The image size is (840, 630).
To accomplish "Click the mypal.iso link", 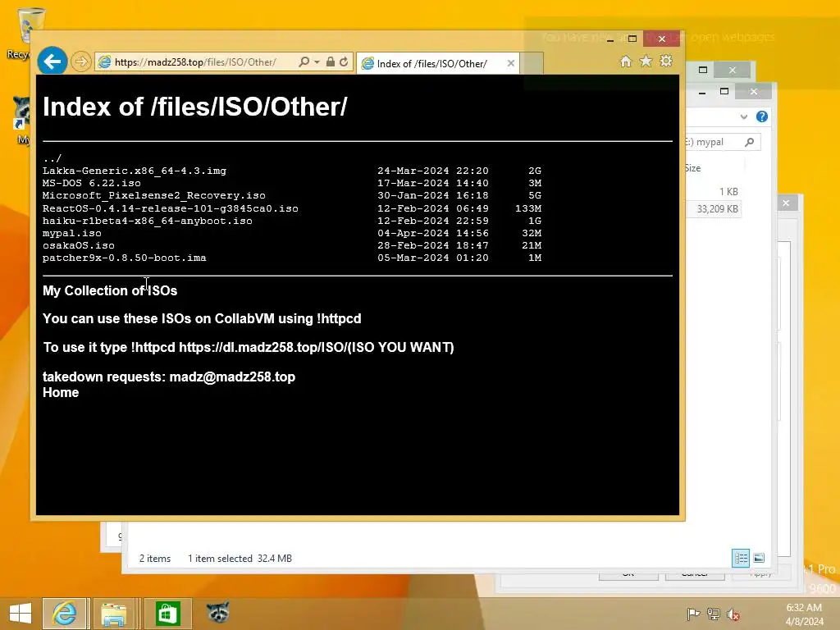I will pos(72,233).
